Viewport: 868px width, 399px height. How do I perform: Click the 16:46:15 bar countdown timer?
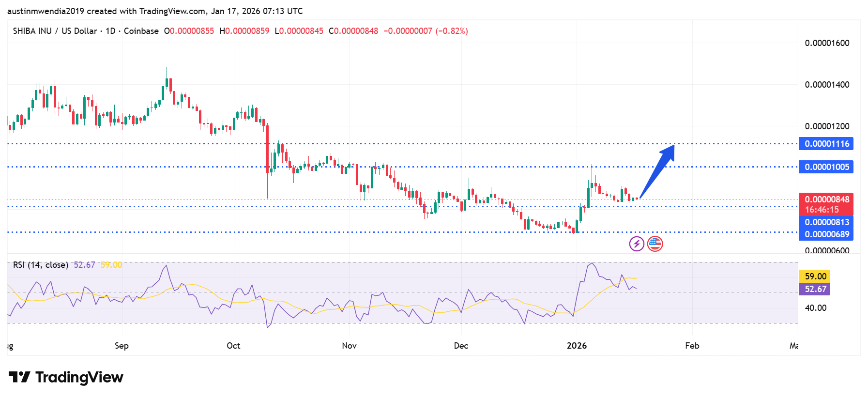point(822,210)
